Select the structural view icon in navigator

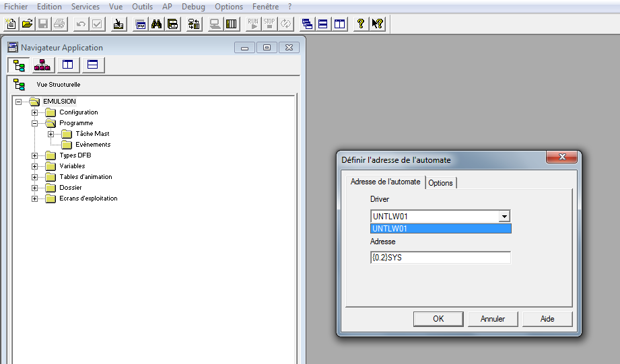pos(19,65)
